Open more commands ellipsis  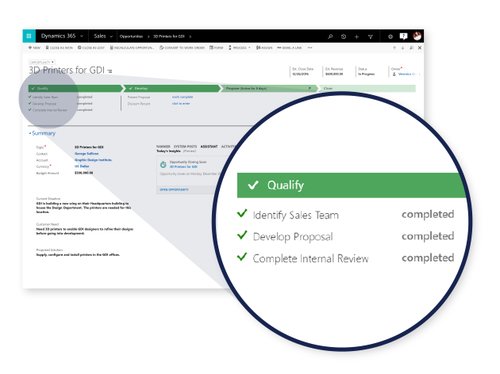tap(310, 48)
